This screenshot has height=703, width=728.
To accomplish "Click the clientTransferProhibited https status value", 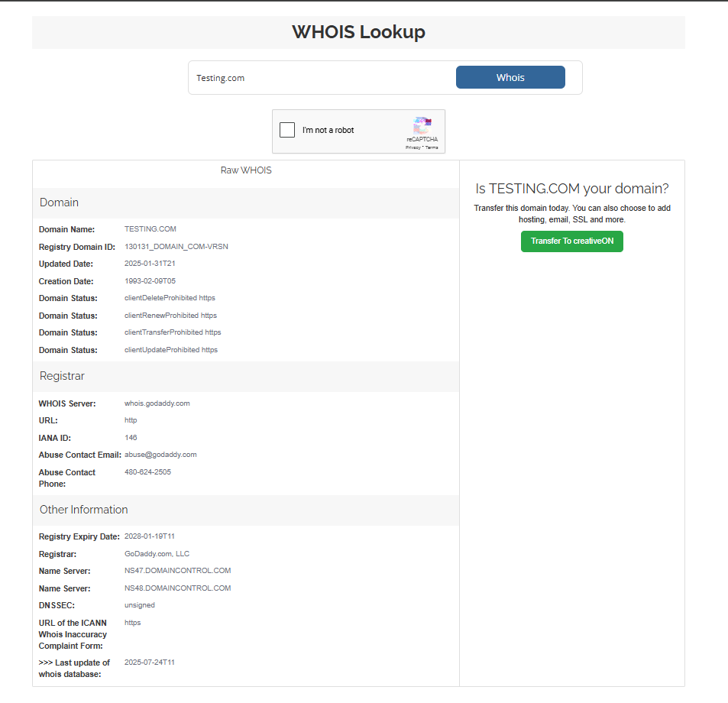I will pyautogui.click(x=173, y=332).
